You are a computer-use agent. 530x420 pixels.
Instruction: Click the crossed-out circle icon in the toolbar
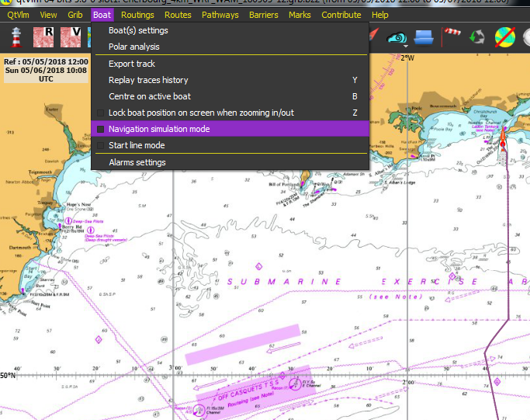(x=506, y=37)
